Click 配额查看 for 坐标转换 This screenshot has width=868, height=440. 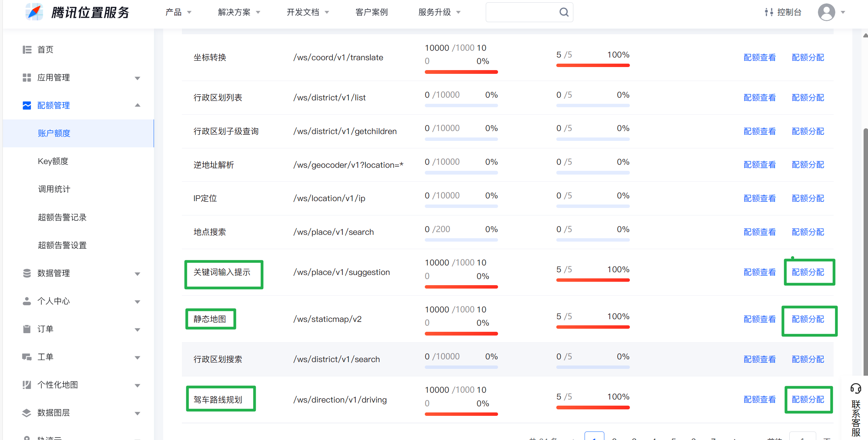pos(760,57)
